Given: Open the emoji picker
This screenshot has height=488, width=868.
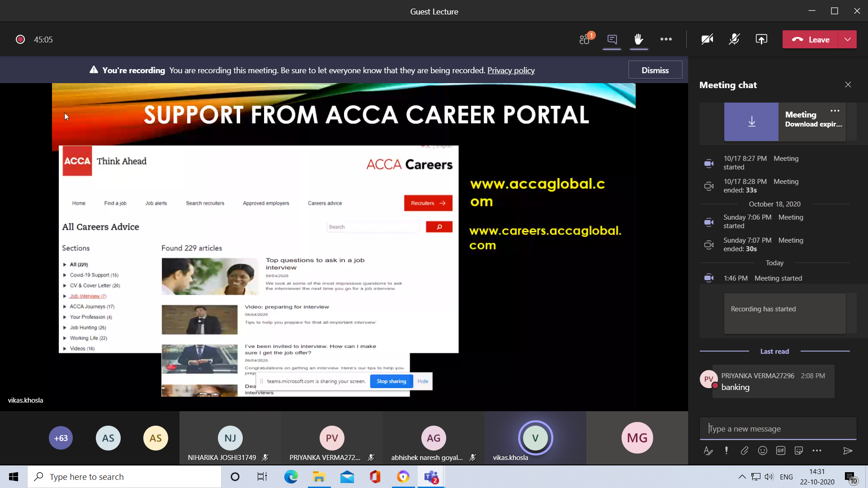Looking at the screenshot, I should [x=763, y=450].
